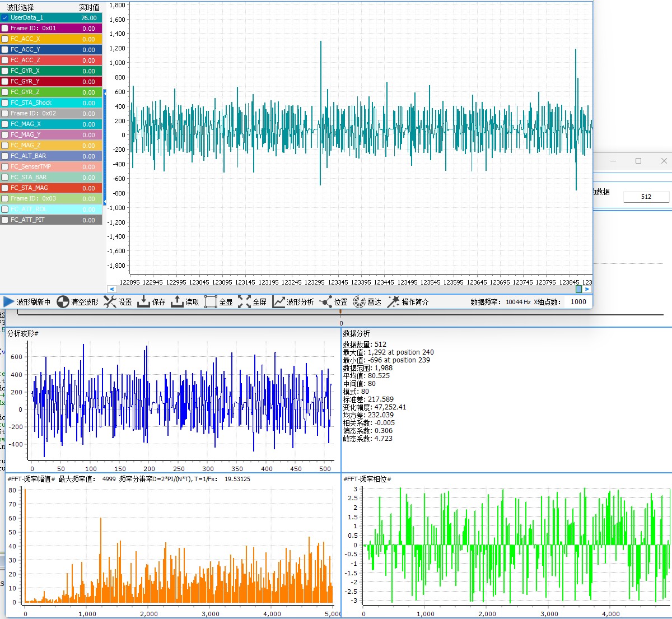The width and height of the screenshot is (672, 619).
Task: Click the 全显 show-all icon
Action: (x=211, y=302)
